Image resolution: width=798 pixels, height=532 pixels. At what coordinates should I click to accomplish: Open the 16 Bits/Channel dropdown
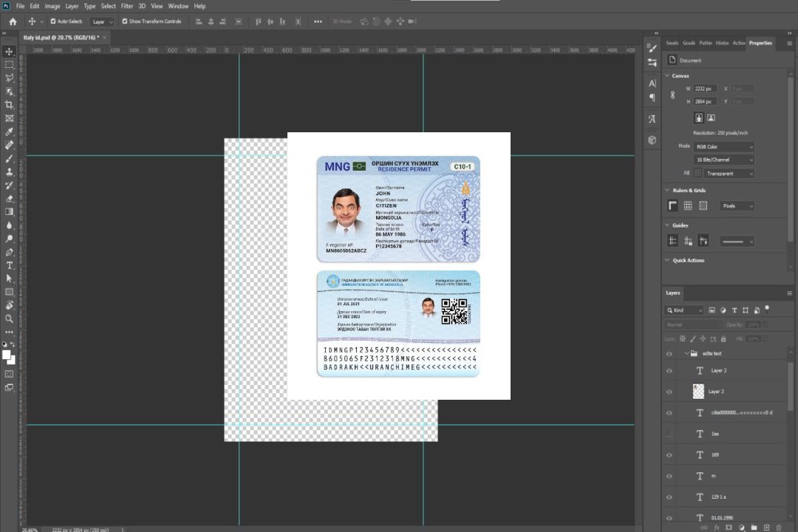pos(723,160)
